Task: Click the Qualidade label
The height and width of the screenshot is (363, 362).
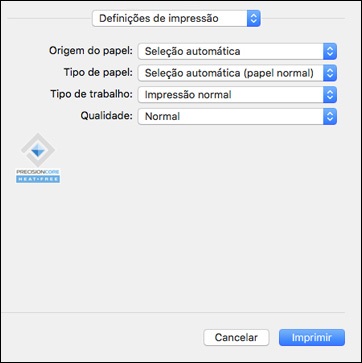Action: [x=106, y=116]
